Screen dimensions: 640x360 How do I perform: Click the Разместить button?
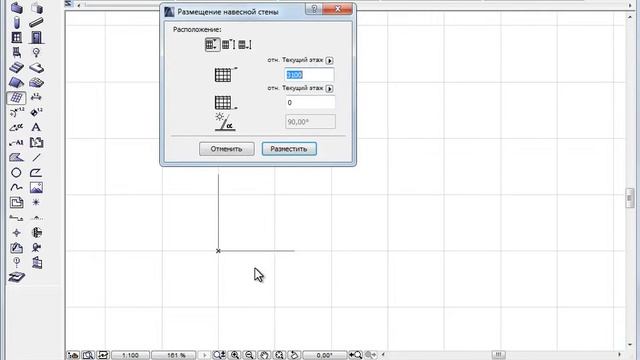289,149
